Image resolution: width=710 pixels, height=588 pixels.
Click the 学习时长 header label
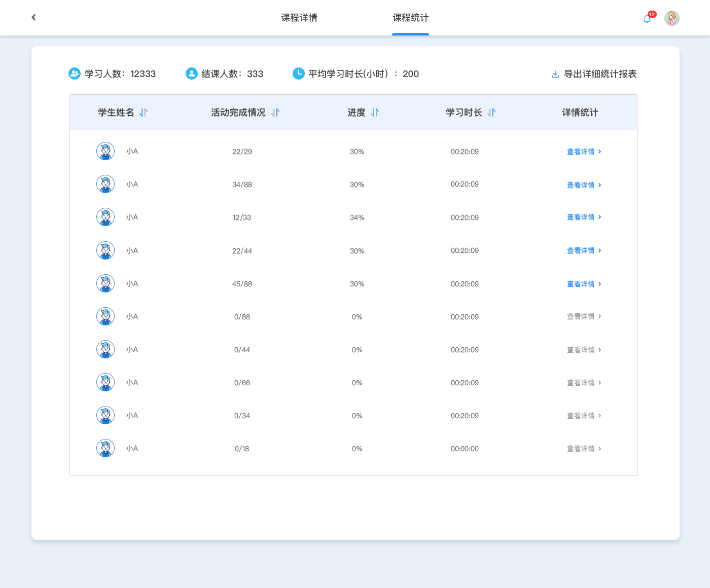pos(464,113)
